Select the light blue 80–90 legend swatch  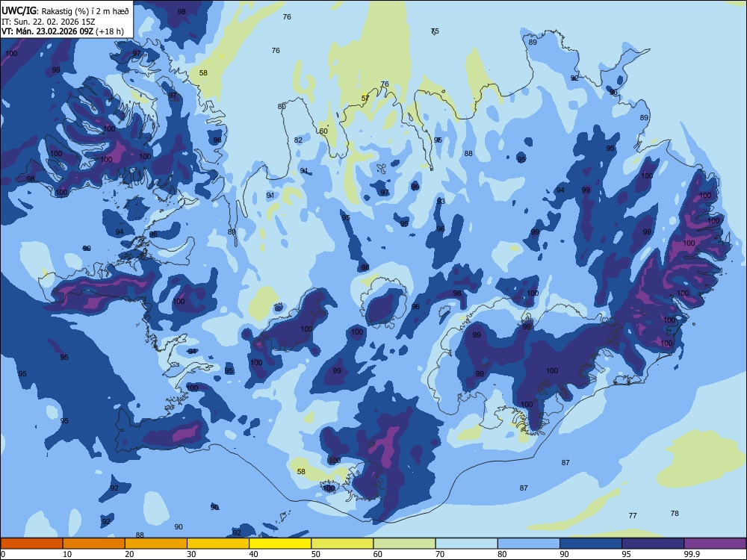click(529, 544)
